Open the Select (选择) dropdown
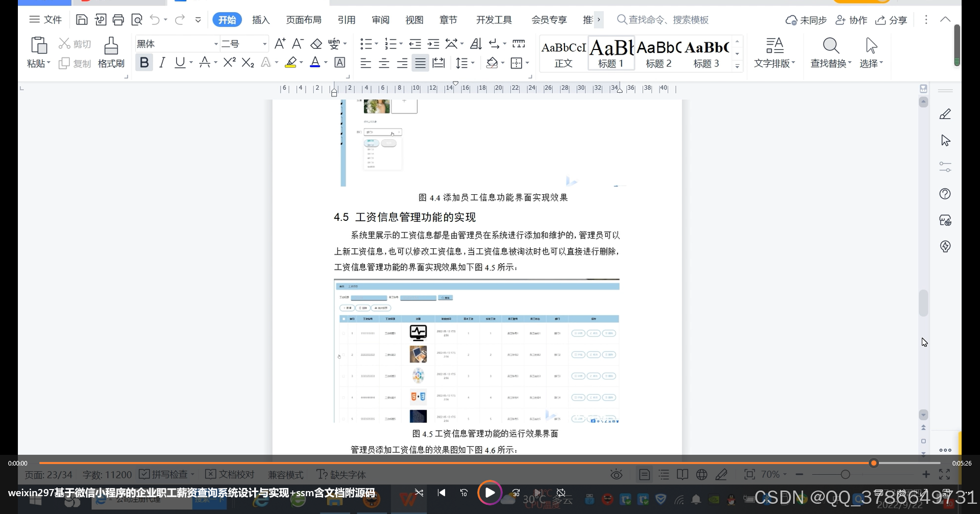Viewport: 980px width, 514px height. pos(871,63)
